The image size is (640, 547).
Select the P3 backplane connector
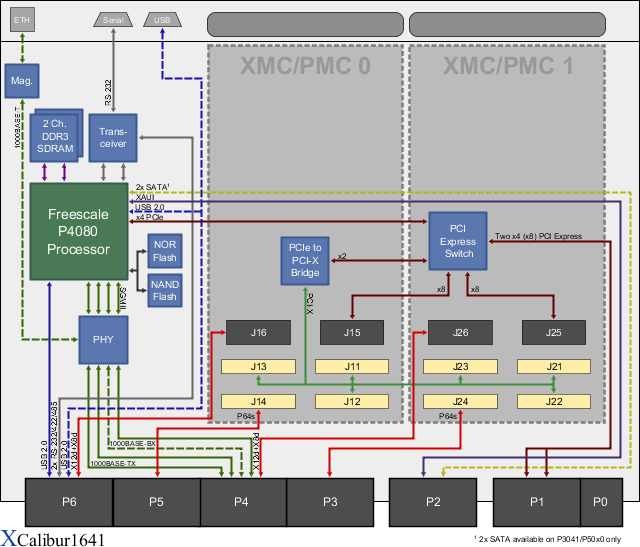tap(330, 502)
